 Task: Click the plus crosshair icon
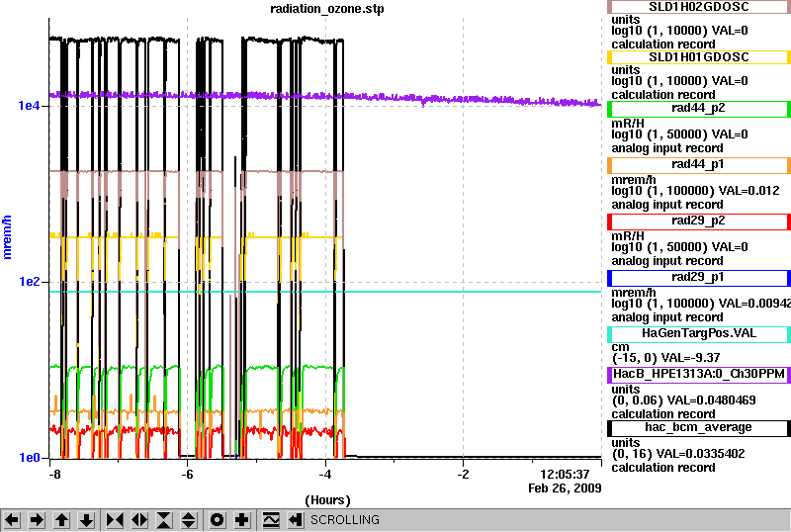[x=242, y=520]
